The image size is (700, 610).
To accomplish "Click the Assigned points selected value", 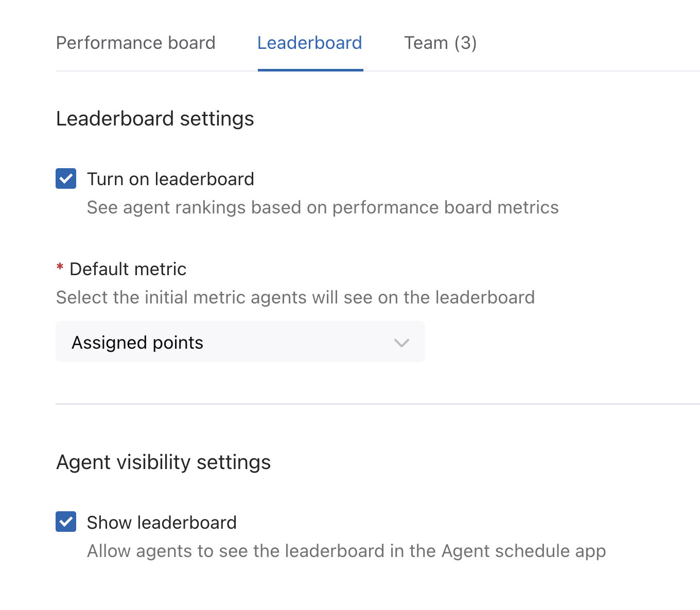I will pyautogui.click(x=137, y=343).
